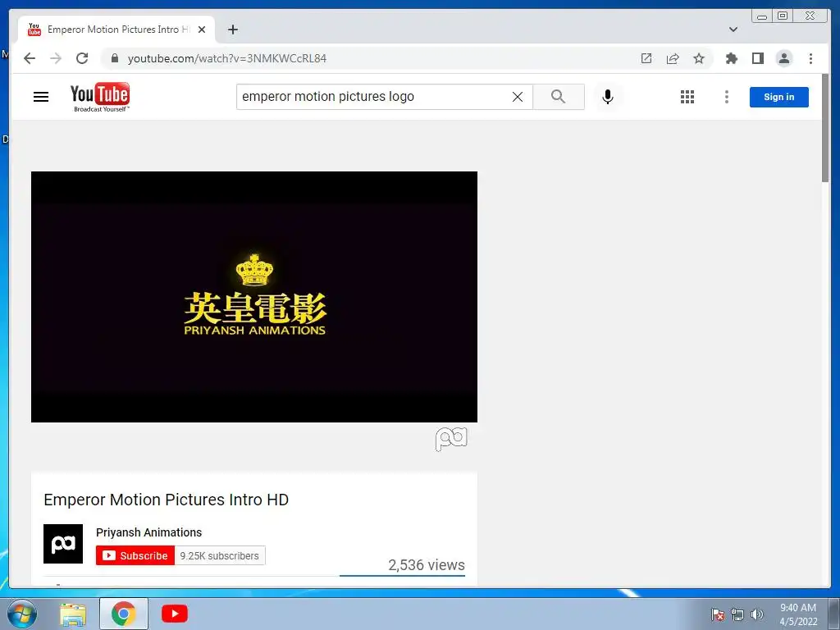Close the Emperor Motion Pictures tab
Viewport: 840px width, 630px height.
coord(202,30)
